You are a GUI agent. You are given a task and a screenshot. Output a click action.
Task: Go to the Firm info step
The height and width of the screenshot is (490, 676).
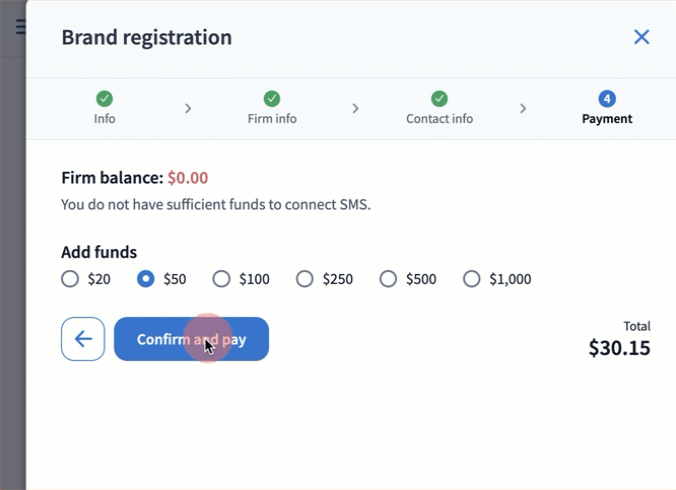click(271, 118)
